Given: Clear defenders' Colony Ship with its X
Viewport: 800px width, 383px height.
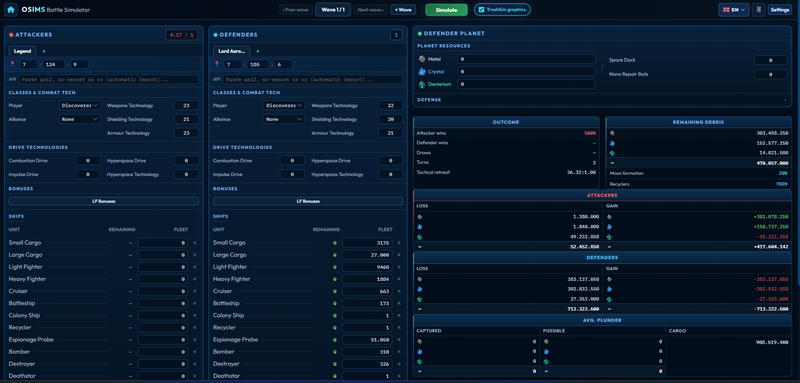Looking at the screenshot, I should pos(399,316).
